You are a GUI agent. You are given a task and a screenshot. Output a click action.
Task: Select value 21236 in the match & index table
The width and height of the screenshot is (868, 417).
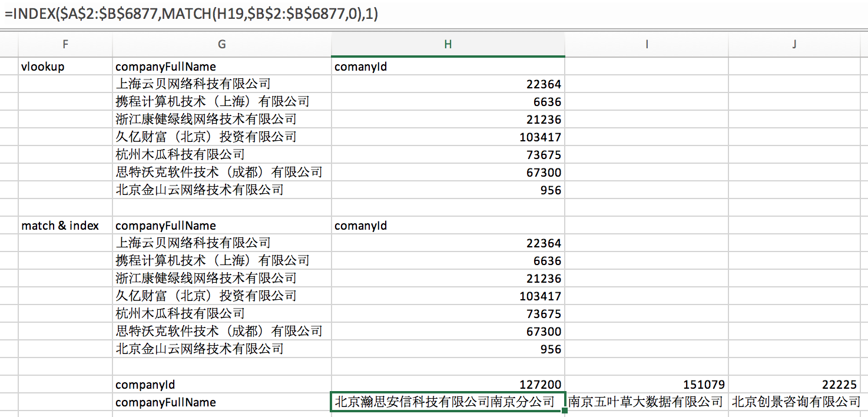(x=448, y=279)
